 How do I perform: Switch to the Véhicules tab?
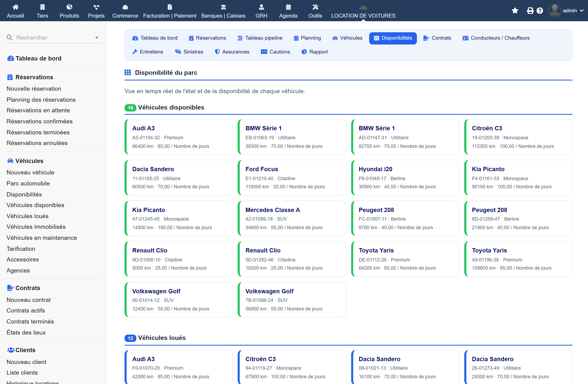tap(347, 38)
